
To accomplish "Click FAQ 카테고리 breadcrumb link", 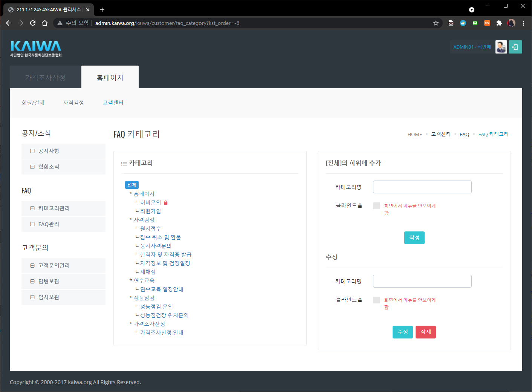I will [493, 134].
